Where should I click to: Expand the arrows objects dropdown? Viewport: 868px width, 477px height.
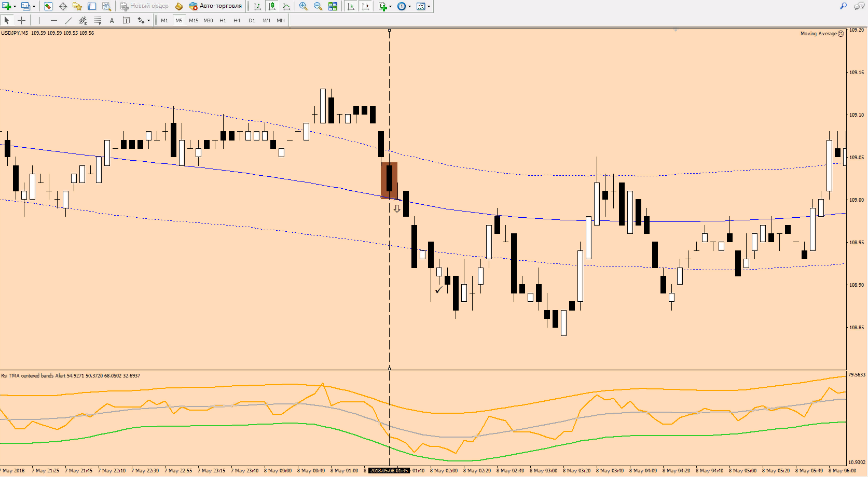148,21
